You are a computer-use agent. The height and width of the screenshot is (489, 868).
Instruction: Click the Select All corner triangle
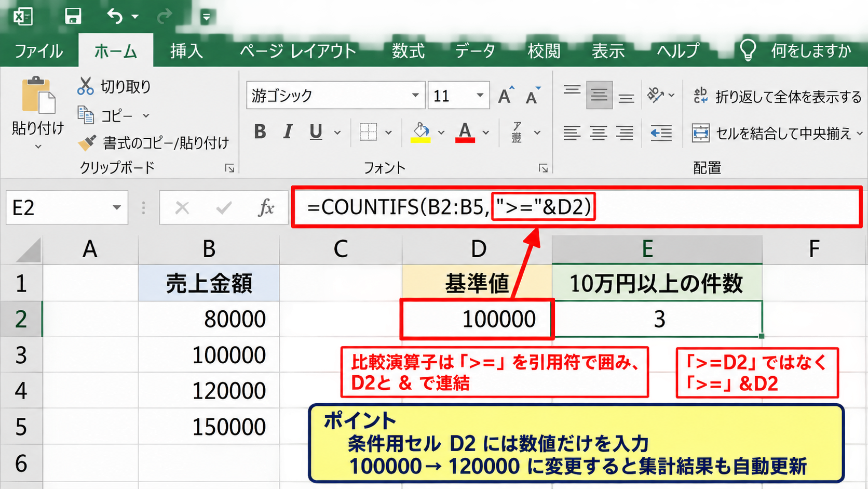coord(28,250)
